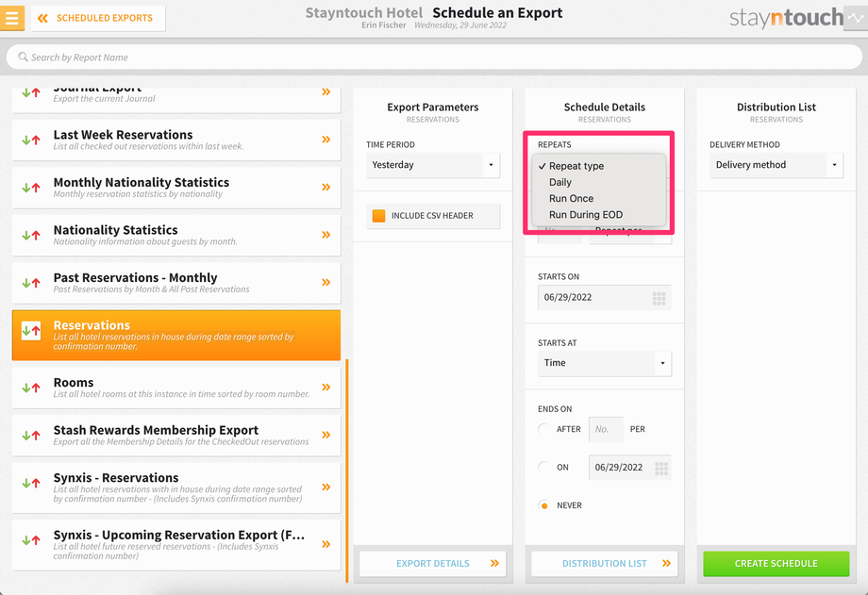Click the Synxis - Upcoming Reservation Export arrows icon

click(x=31, y=540)
